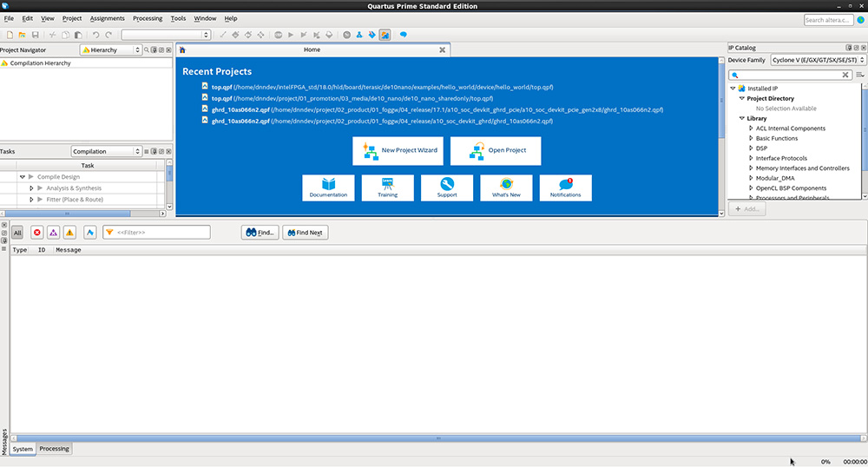Click the Open Project button
This screenshot has height=467, width=868.
point(496,150)
